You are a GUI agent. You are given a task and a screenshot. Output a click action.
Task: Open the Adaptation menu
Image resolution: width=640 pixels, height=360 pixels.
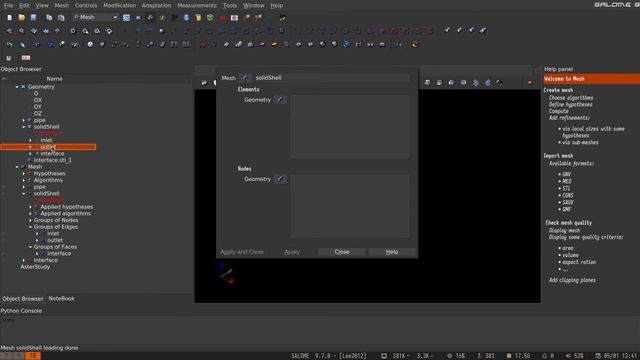pos(156,5)
